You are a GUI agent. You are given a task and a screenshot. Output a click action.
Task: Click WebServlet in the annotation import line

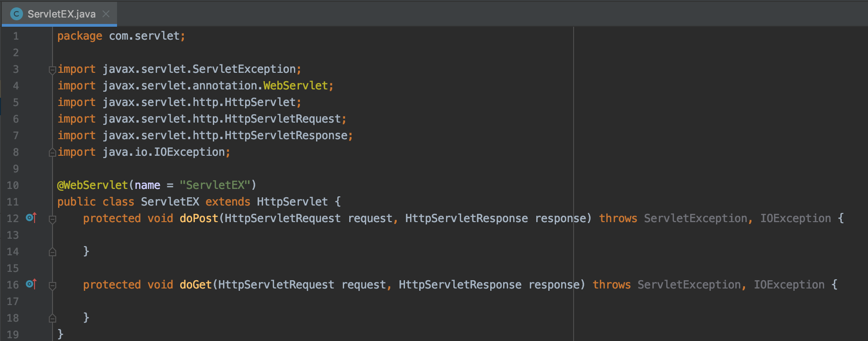click(x=295, y=86)
